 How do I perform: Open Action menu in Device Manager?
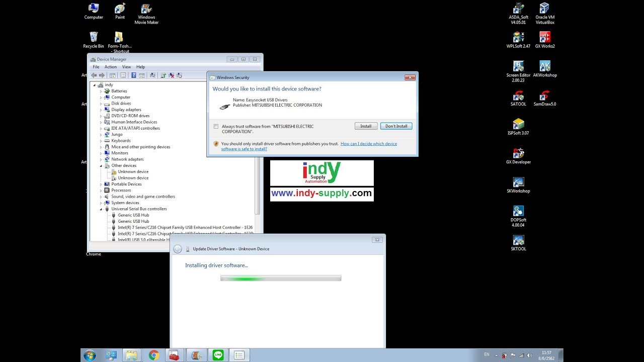pos(111,67)
